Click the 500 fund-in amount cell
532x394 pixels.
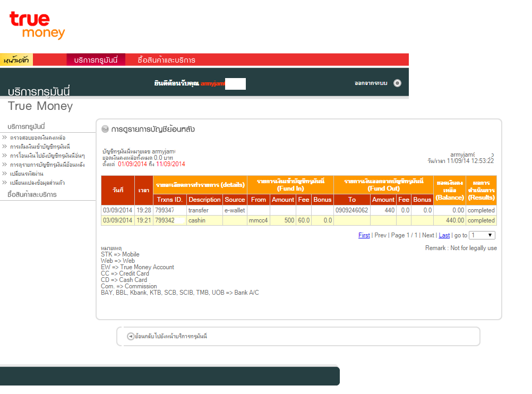283,220
